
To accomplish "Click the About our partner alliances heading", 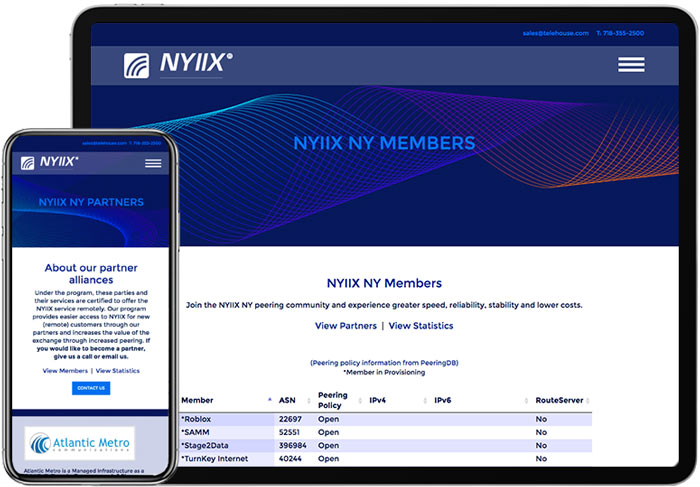I will click(x=91, y=274).
